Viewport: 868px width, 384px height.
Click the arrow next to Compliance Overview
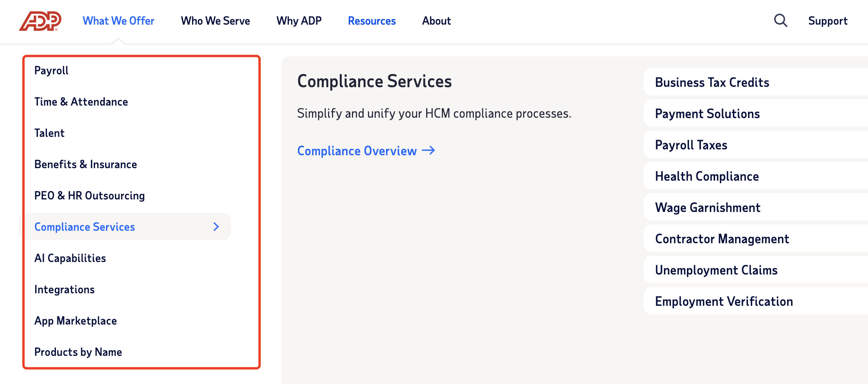click(x=429, y=151)
